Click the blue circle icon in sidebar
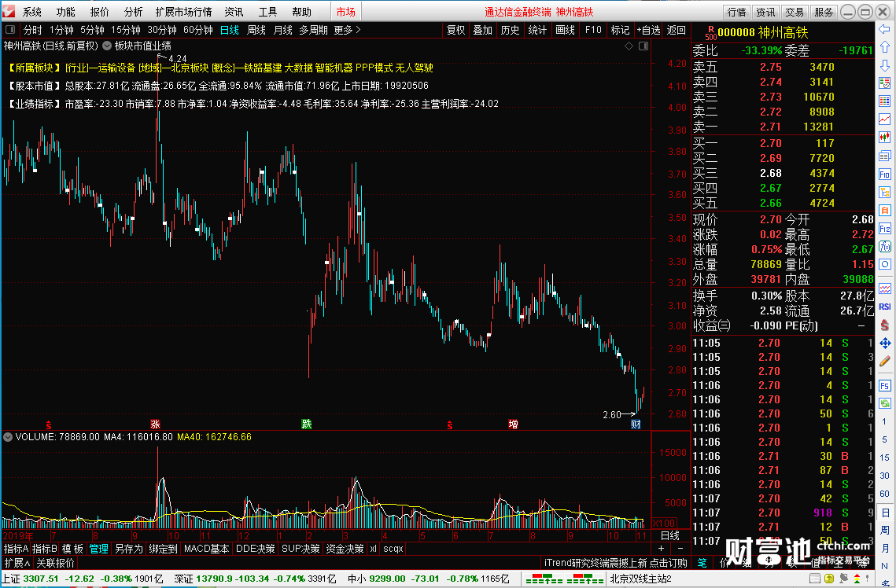The image size is (896, 588). [x=884, y=265]
